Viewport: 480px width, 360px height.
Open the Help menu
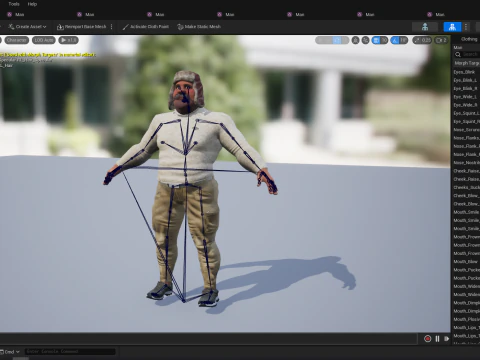tap(32, 4)
